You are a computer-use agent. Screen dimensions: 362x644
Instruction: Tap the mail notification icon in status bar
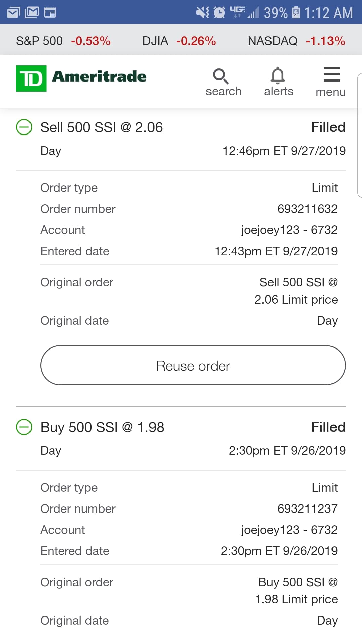[13, 13]
